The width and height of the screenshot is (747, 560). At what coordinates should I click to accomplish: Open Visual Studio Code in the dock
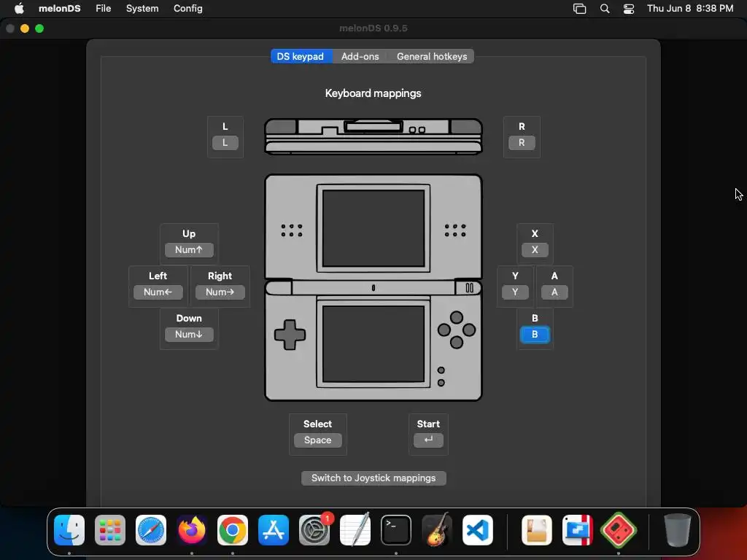478,530
